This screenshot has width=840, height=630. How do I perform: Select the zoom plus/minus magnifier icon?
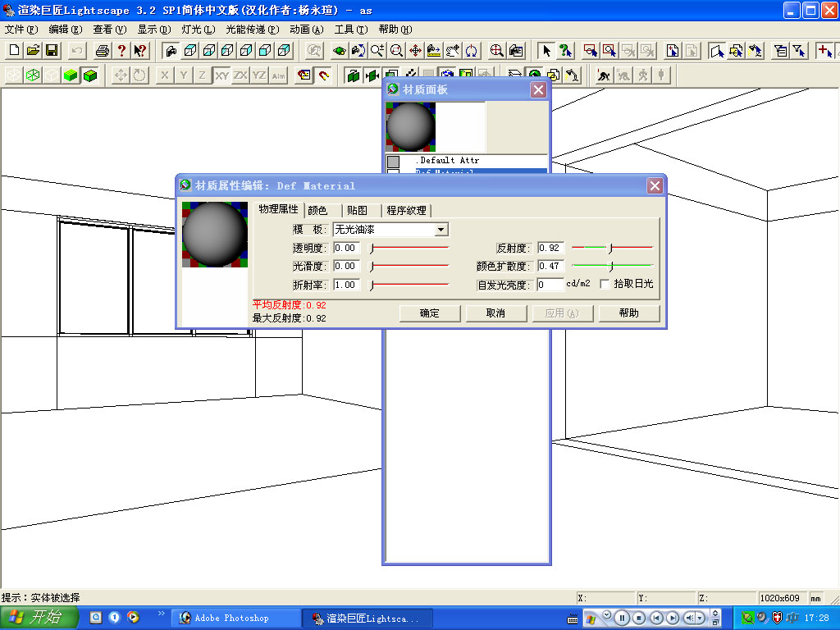coord(377,51)
